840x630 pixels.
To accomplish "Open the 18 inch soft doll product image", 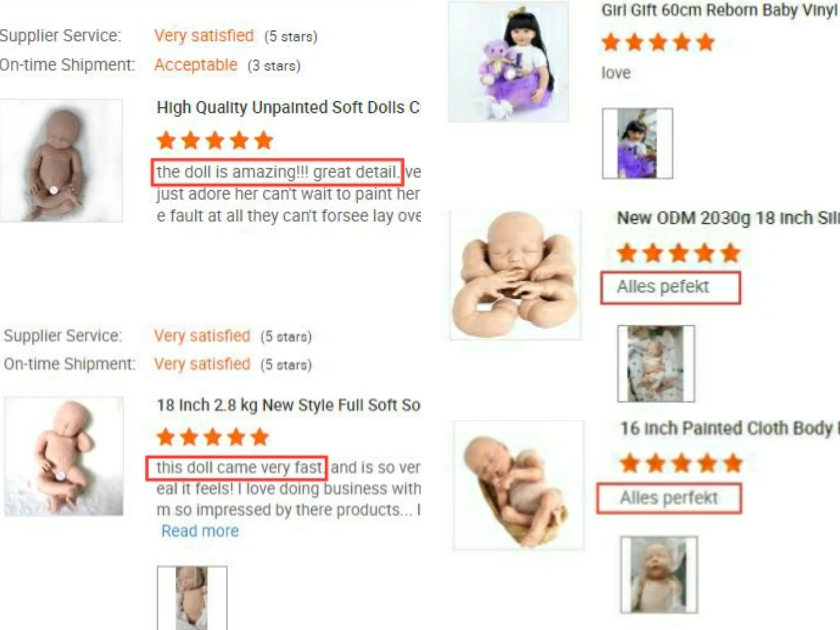I will (x=64, y=457).
